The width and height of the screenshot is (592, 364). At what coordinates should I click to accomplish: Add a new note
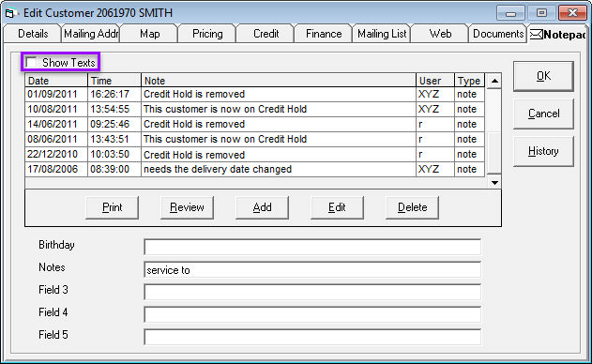262,207
